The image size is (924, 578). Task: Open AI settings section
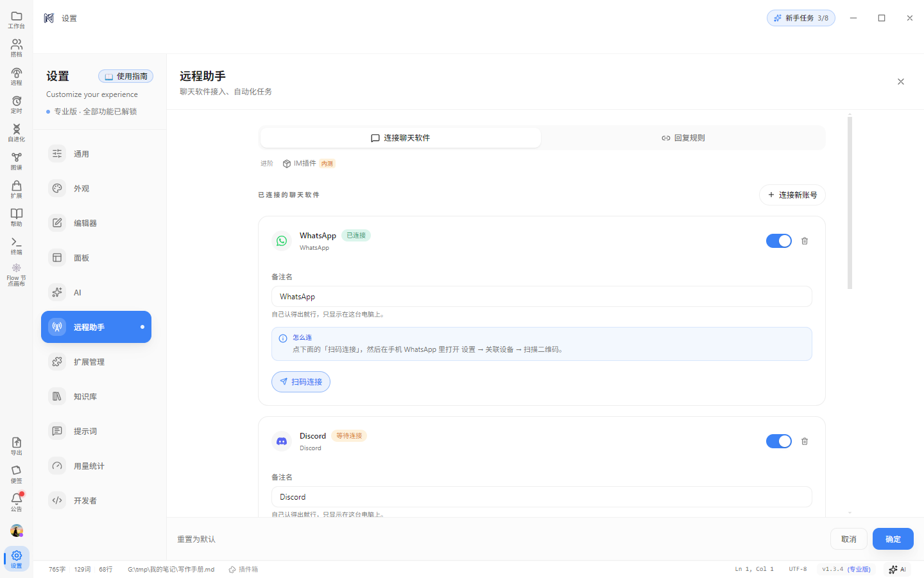coord(96,293)
